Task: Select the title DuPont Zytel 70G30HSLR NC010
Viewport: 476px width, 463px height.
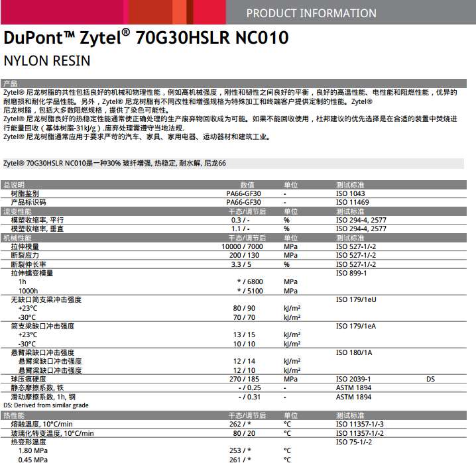Action: click(x=146, y=37)
